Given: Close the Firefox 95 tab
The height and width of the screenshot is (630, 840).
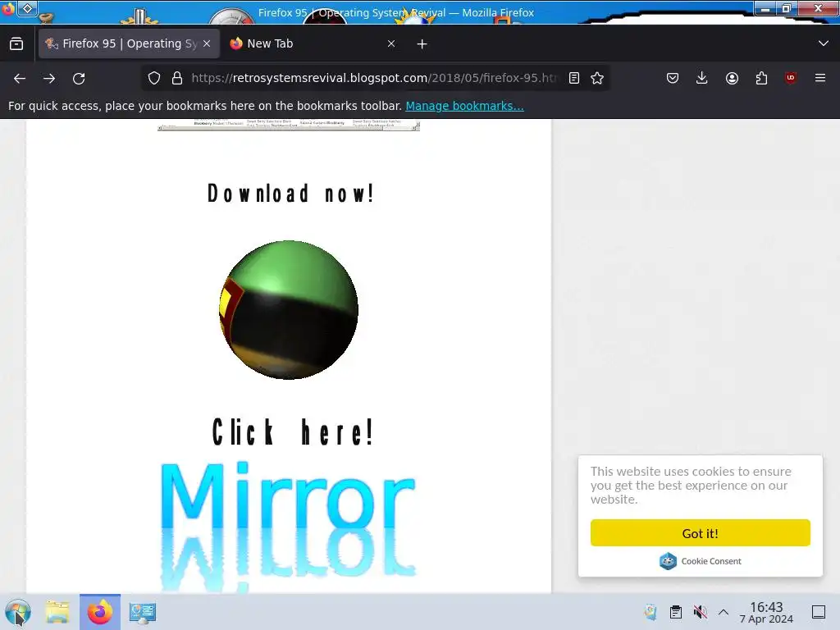Looking at the screenshot, I should pos(207,43).
